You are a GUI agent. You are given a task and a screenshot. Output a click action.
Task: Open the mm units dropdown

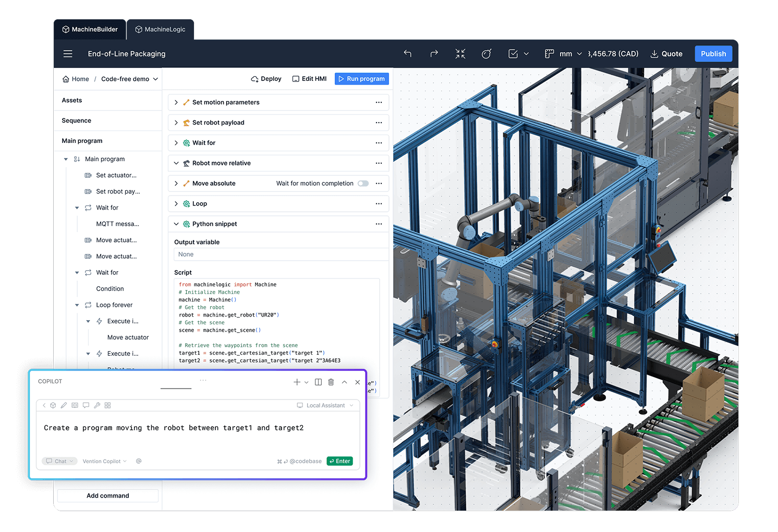click(x=571, y=54)
